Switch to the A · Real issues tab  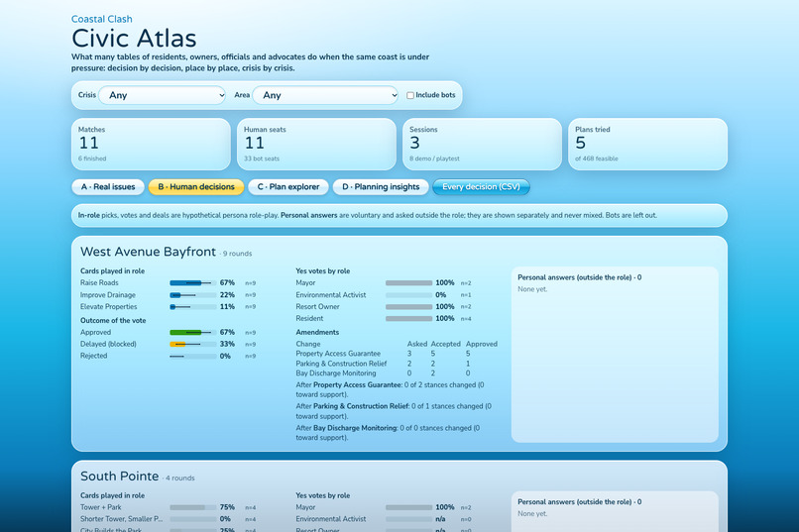(108, 187)
